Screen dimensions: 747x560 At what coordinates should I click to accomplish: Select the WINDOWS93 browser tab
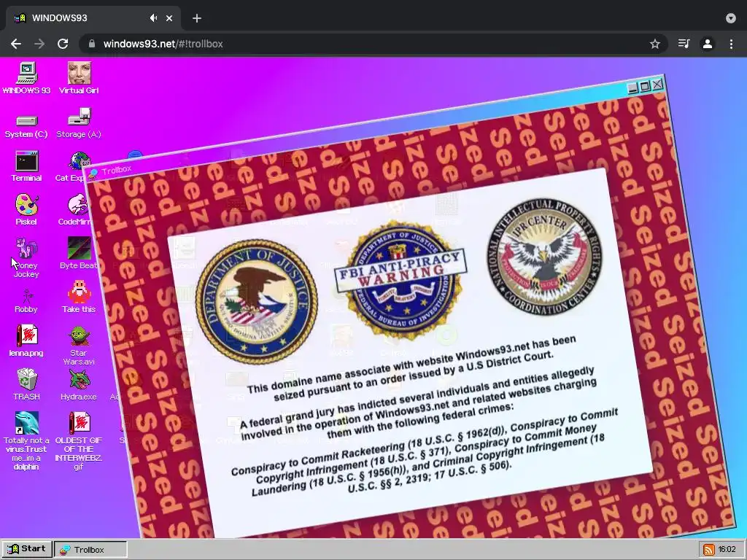pyautogui.click(x=93, y=18)
